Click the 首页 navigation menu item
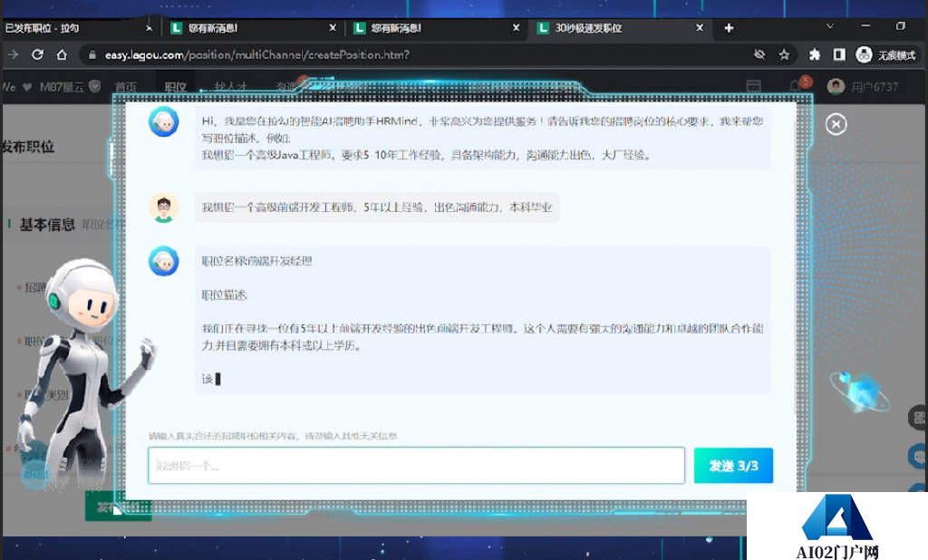 [125, 87]
